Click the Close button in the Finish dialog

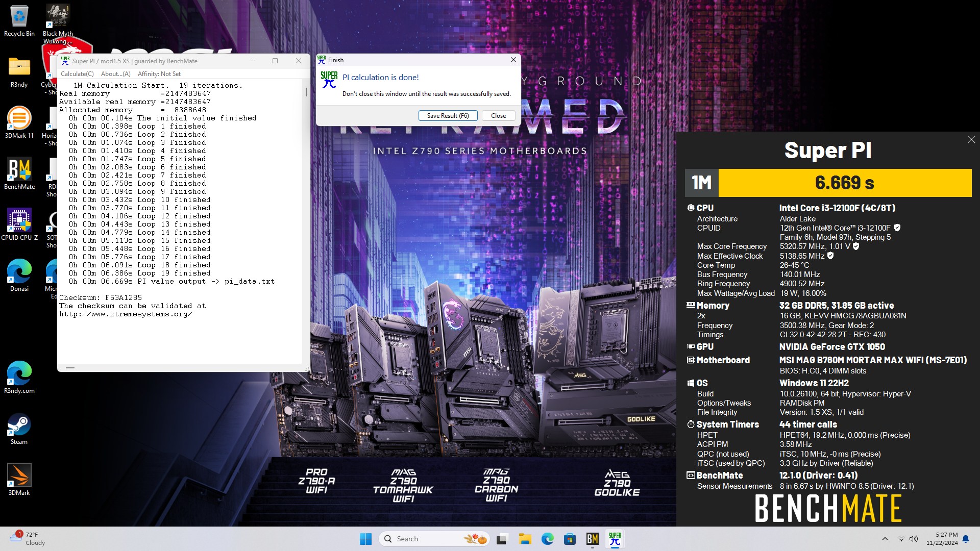498,116
